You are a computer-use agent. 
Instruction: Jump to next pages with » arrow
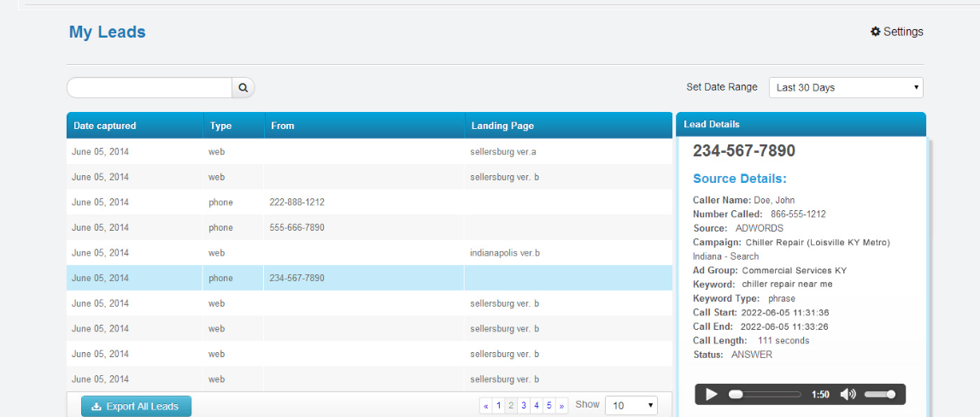(562, 405)
